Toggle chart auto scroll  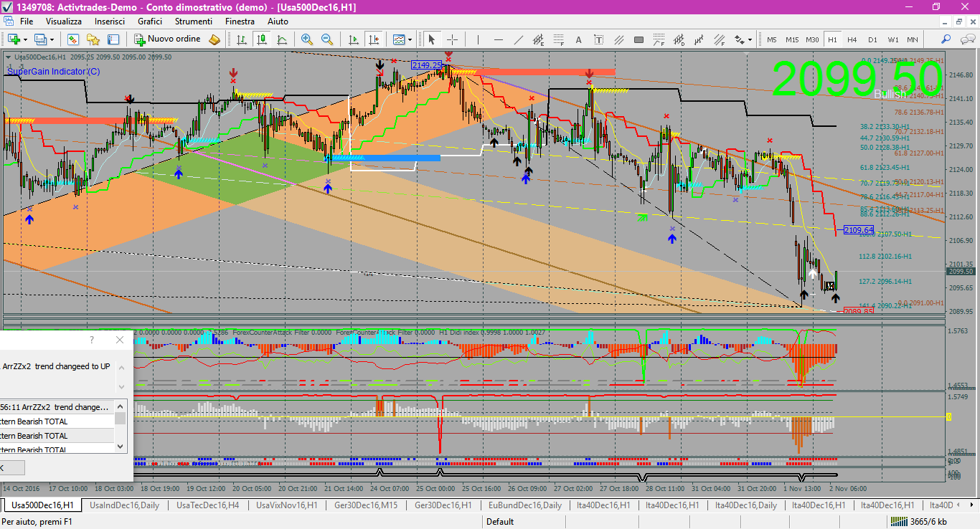point(353,39)
